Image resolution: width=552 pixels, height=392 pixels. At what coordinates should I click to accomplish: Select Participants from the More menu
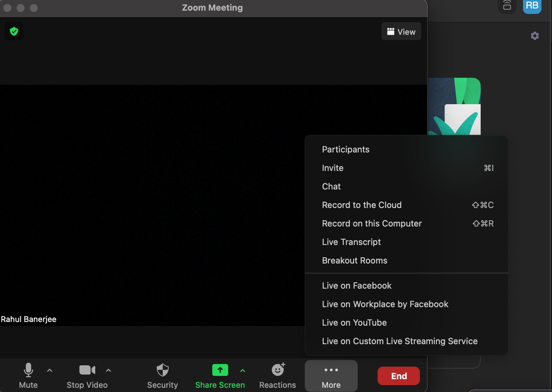(x=345, y=149)
